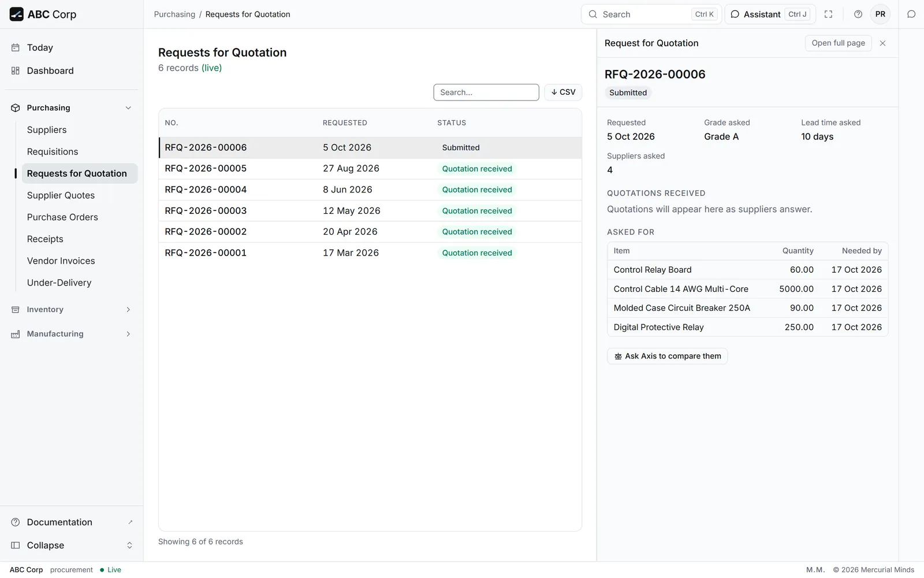Expand the Inventory section
Screen dimensions: 924x578
72,310
